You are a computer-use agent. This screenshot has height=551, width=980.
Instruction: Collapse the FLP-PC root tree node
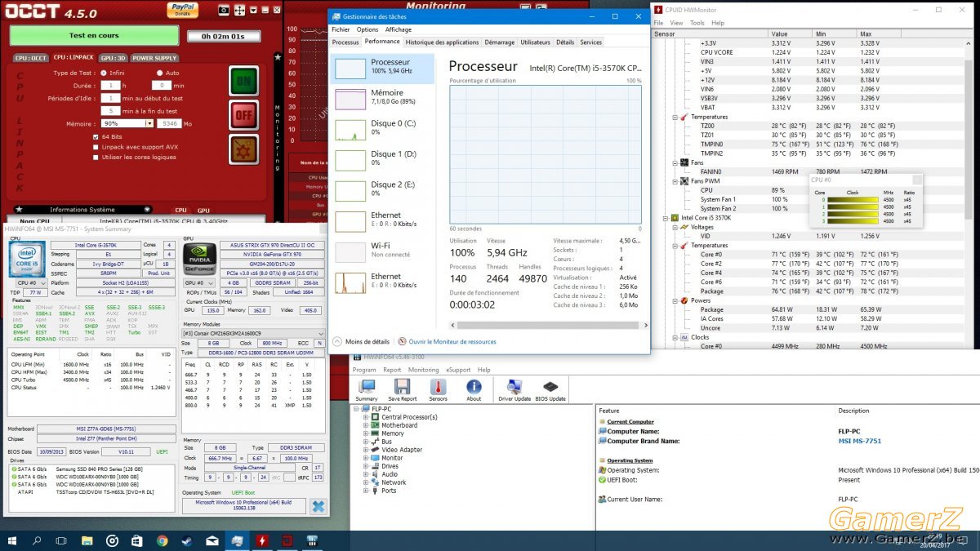click(x=355, y=409)
